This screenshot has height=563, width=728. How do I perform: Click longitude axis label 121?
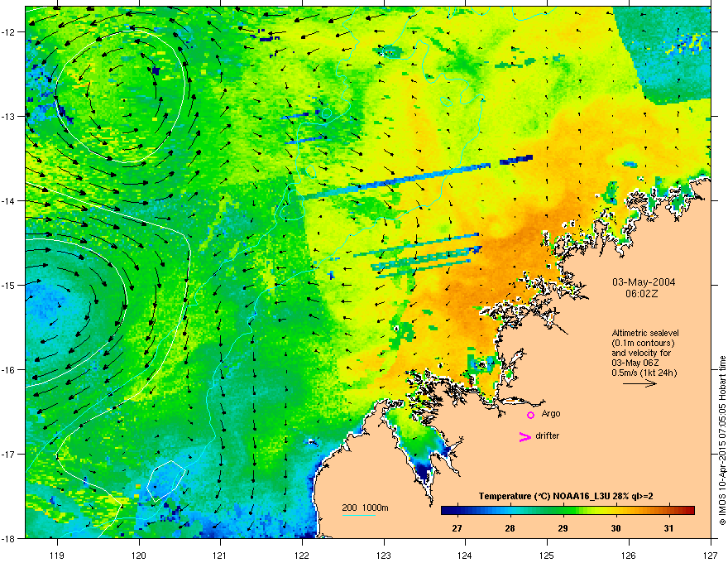(x=221, y=555)
